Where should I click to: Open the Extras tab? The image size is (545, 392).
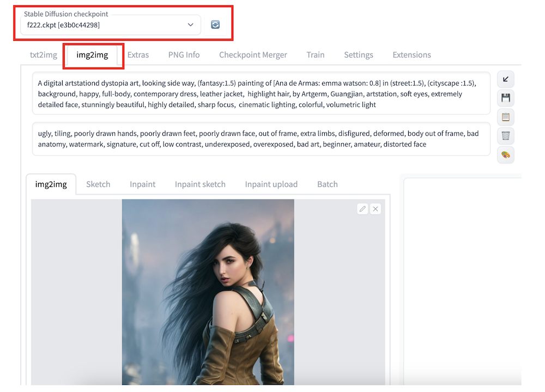point(138,55)
